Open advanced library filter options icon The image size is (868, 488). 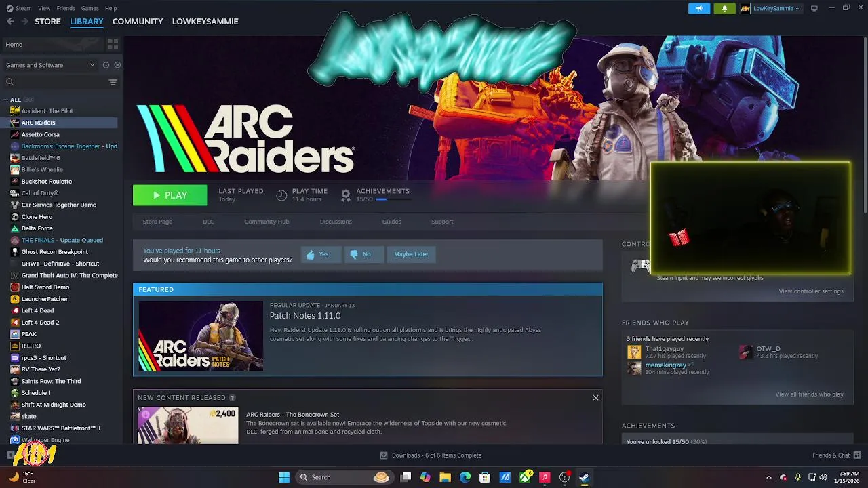pyautogui.click(x=113, y=82)
